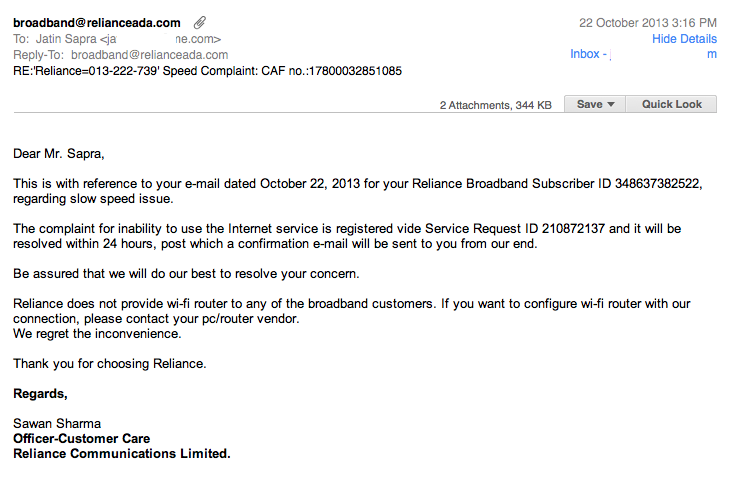Click the Reply-To email address
The width and height of the screenshot is (729, 477).
163,55
